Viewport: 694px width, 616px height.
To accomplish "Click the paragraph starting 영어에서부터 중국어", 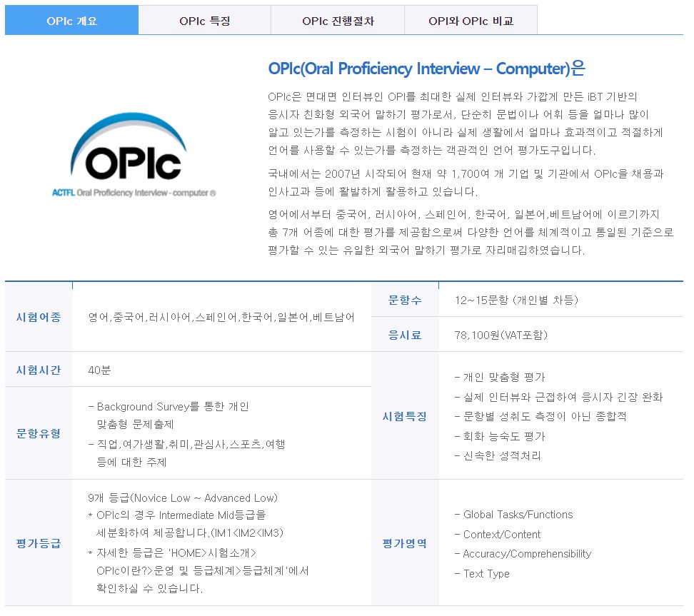I will [471, 232].
